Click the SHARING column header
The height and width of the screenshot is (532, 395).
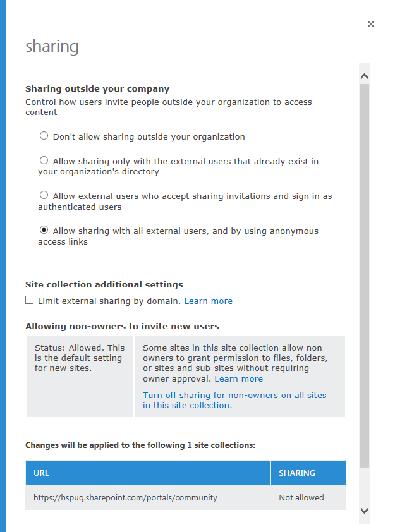(x=308, y=473)
